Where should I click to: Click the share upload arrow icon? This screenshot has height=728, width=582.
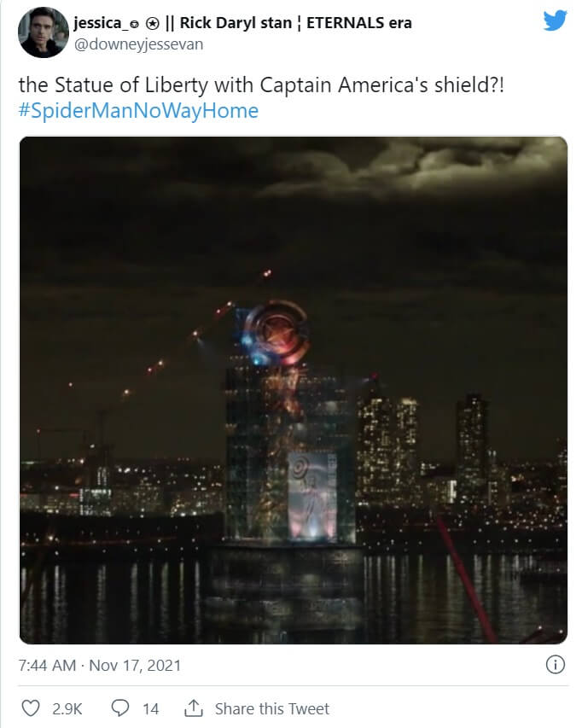pyautogui.click(x=194, y=708)
